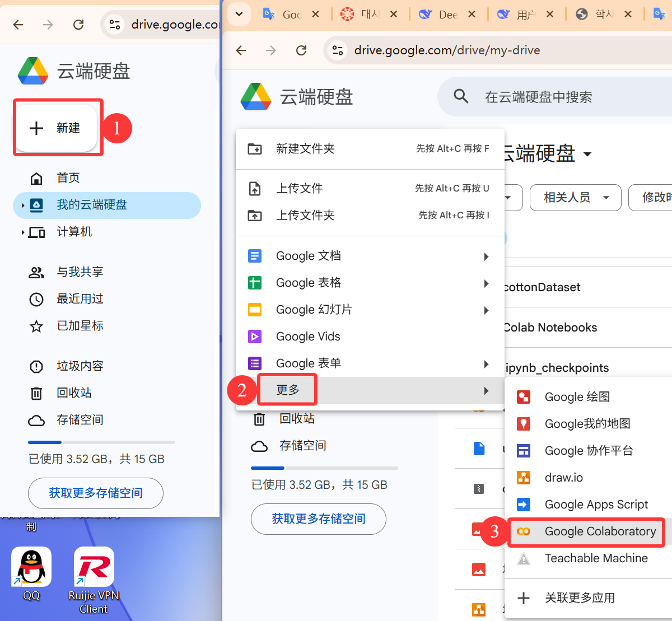Open the Colab Notebooks folder row

pos(588,328)
